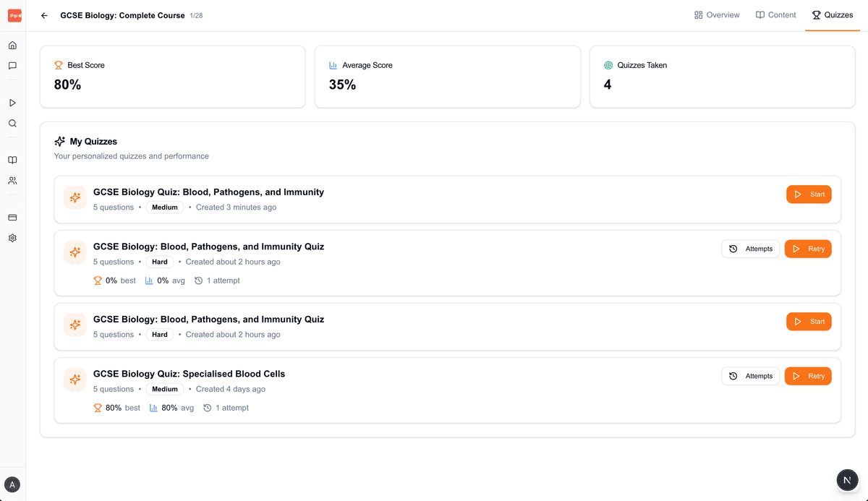Click the back arrow next to the course title
The height and width of the screenshot is (501, 868).
click(43, 14)
